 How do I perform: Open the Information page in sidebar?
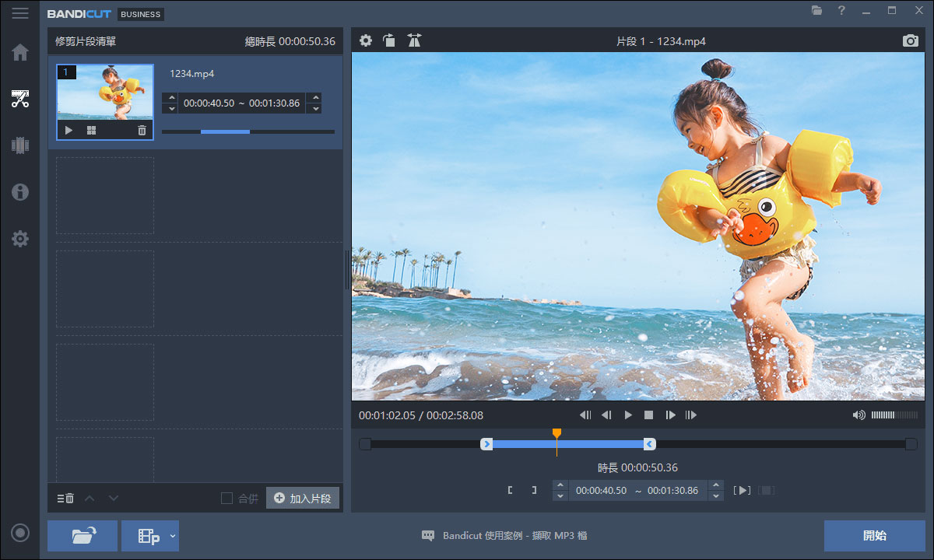(20, 192)
